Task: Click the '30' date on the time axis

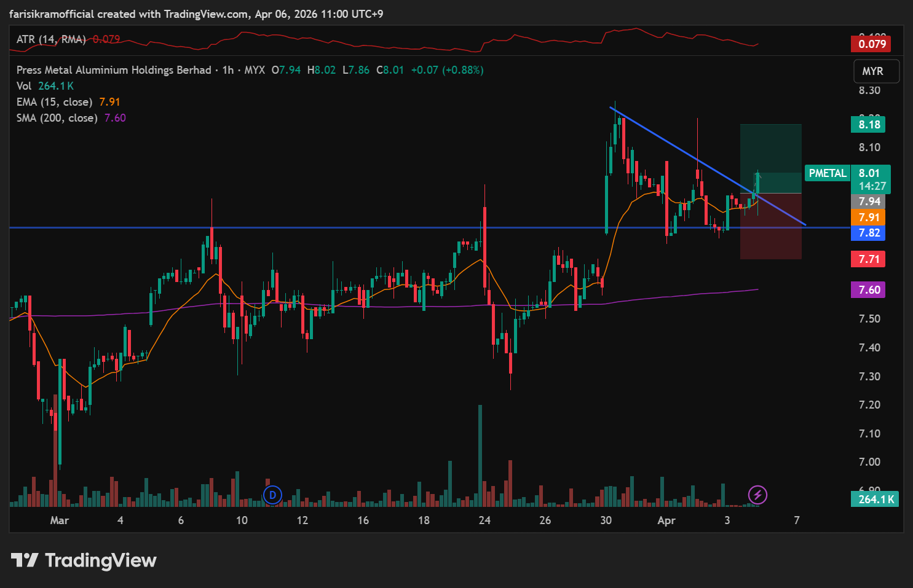Action: point(606,520)
